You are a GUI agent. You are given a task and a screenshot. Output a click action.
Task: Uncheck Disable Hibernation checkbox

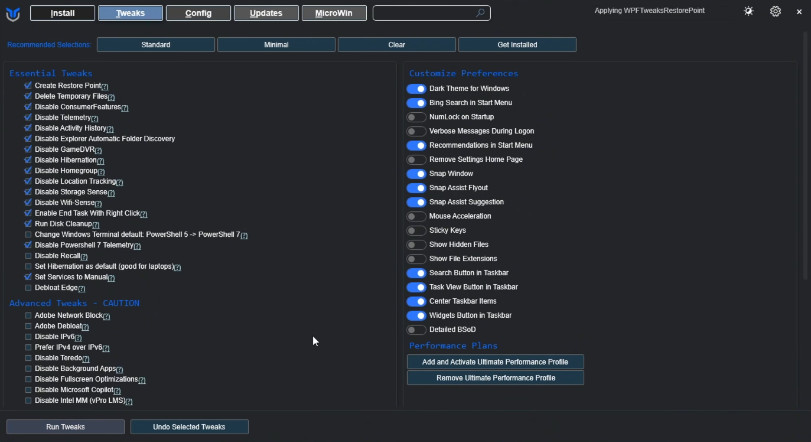pyautogui.click(x=28, y=160)
